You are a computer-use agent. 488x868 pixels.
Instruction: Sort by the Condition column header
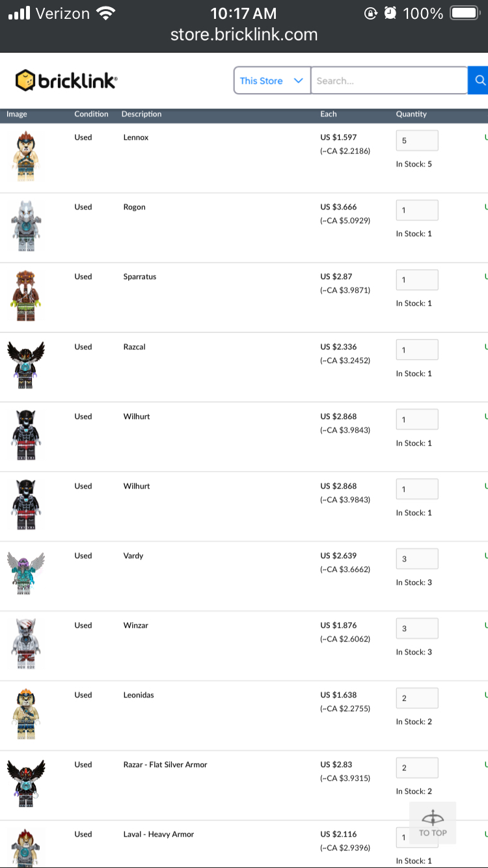pos(91,114)
